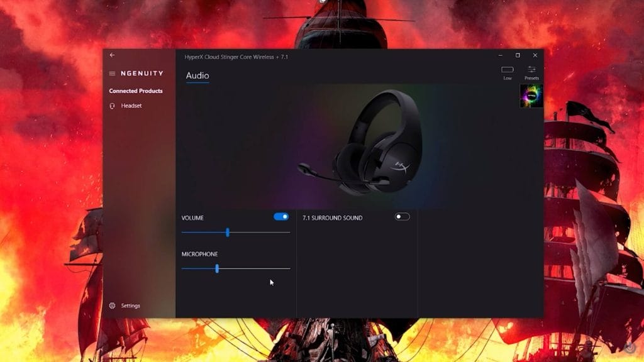
Task: Open Settings from the sidebar label
Action: (x=131, y=306)
